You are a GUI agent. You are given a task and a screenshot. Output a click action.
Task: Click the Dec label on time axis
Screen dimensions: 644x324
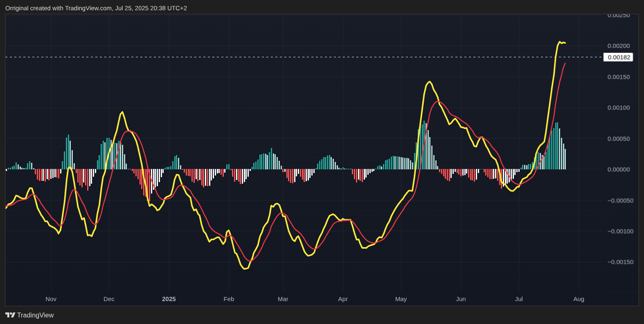pos(109,299)
